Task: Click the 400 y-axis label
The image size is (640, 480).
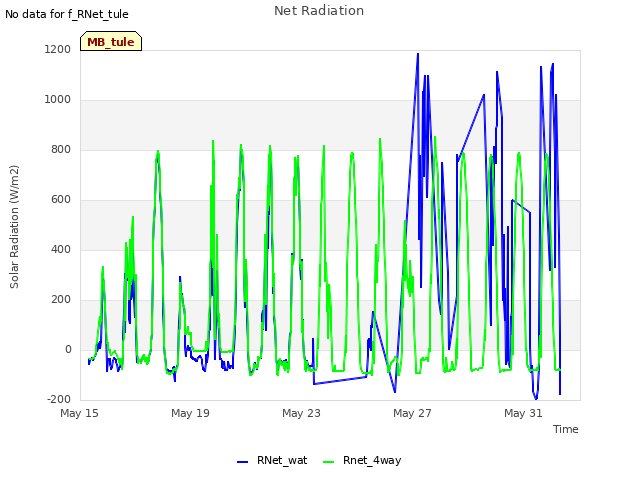Action: 61,249
